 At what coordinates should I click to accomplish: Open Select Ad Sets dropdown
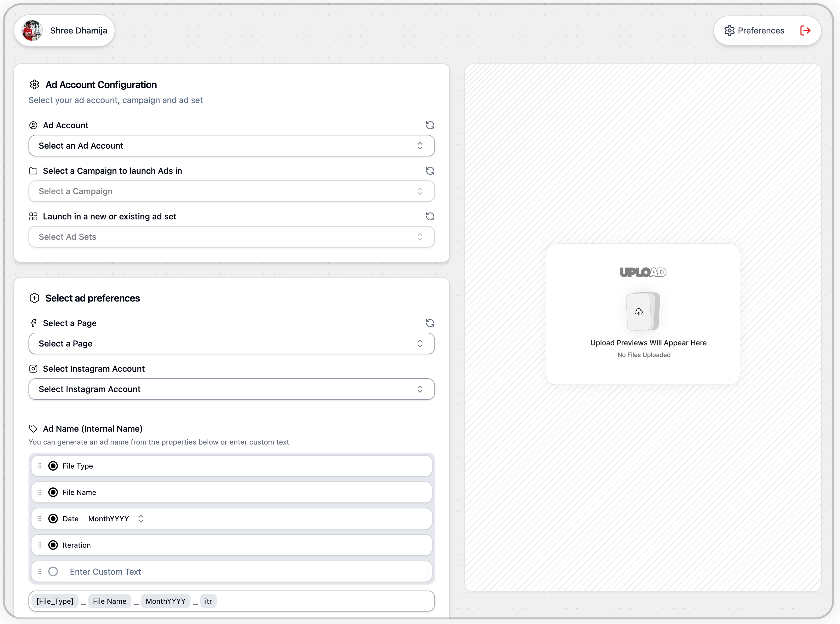[232, 237]
